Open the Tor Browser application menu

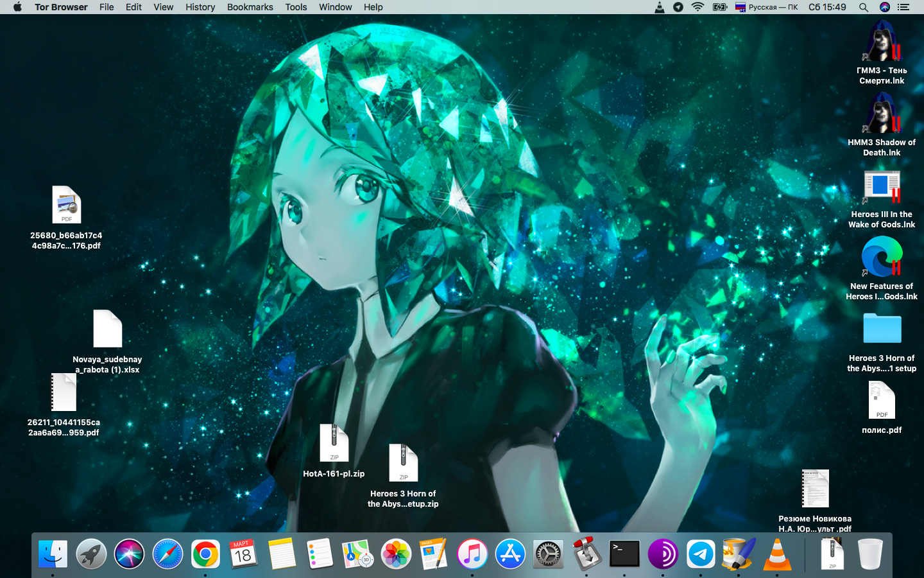(61, 7)
